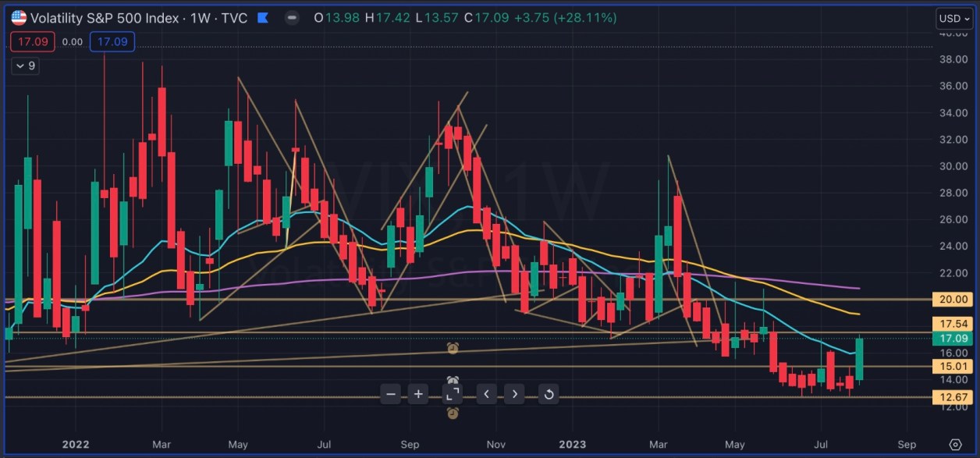Click the current price 17.09 axis label
This screenshot has height=458, width=980.
point(953,339)
